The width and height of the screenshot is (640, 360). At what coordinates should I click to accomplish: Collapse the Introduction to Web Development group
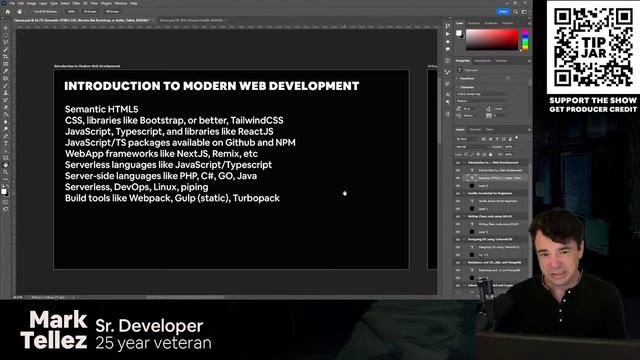coord(464,162)
